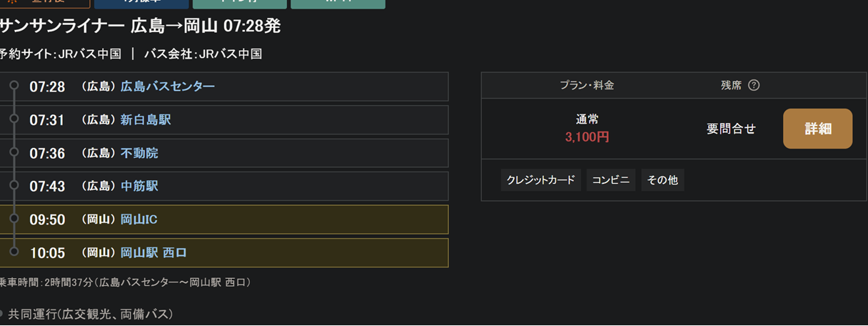Click the 3,100円 fare price
This screenshot has height=326, width=868.
pyautogui.click(x=587, y=137)
